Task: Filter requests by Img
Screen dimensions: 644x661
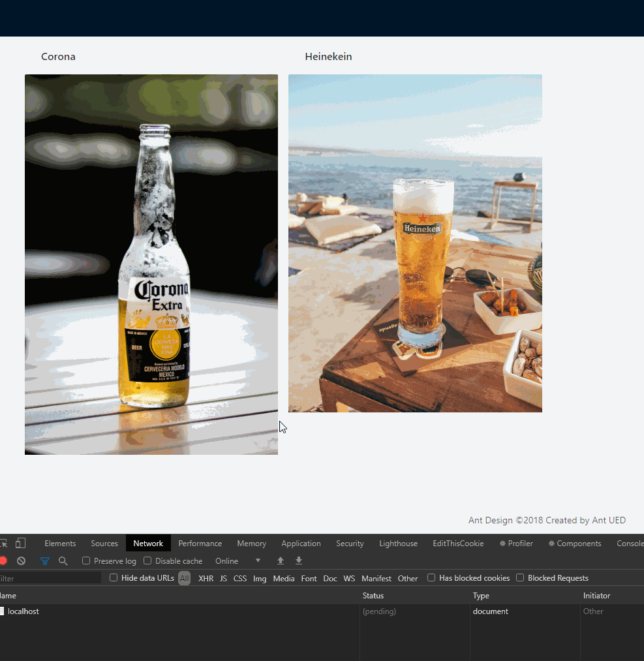Action: pyautogui.click(x=260, y=578)
